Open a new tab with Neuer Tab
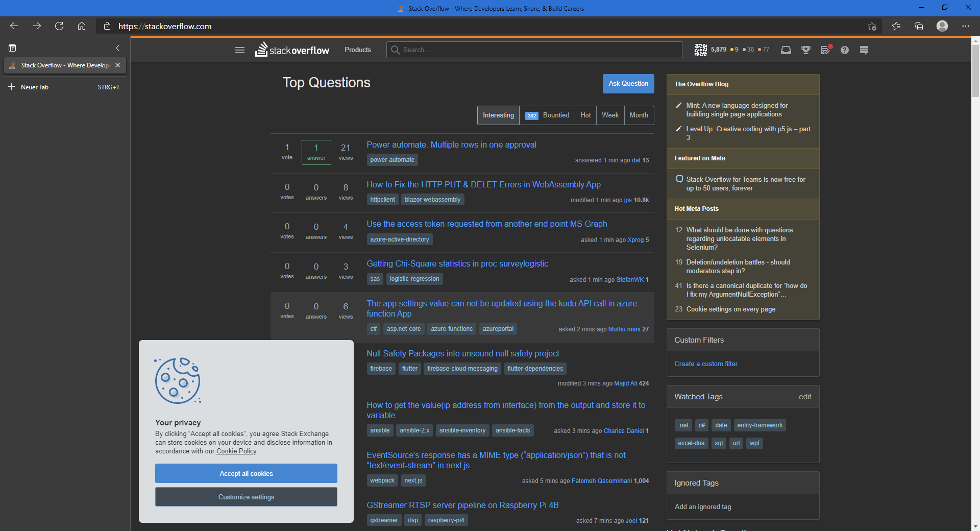 [65, 87]
